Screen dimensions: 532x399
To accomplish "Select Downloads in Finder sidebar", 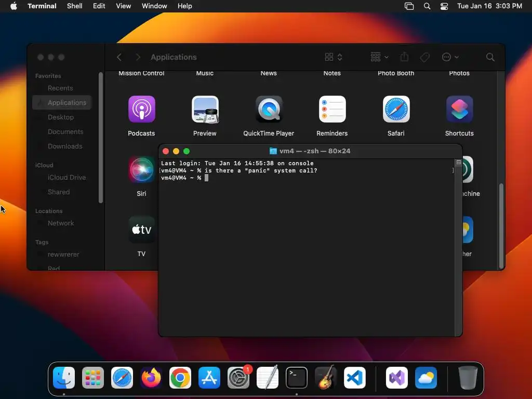I will pyautogui.click(x=62, y=146).
